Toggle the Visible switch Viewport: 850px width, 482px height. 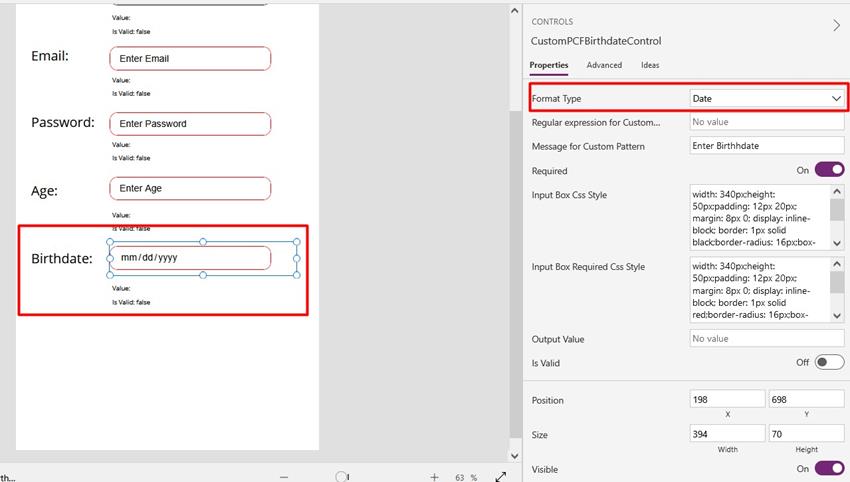pos(829,468)
